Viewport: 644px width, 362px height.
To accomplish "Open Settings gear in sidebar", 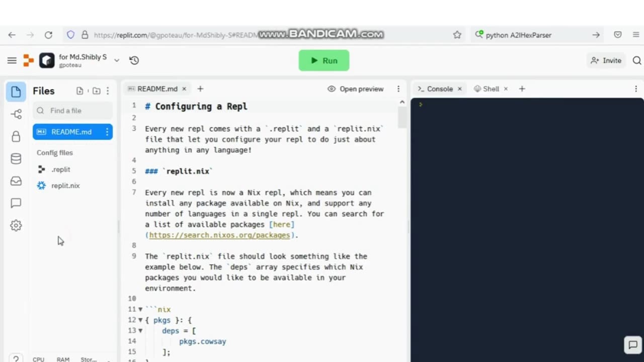I will tap(16, 225).
